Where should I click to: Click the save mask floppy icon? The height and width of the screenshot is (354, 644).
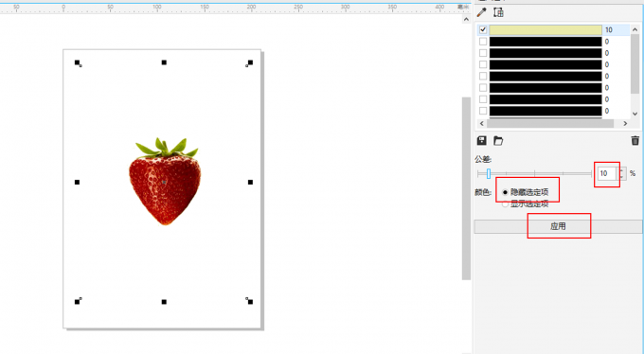482,140
